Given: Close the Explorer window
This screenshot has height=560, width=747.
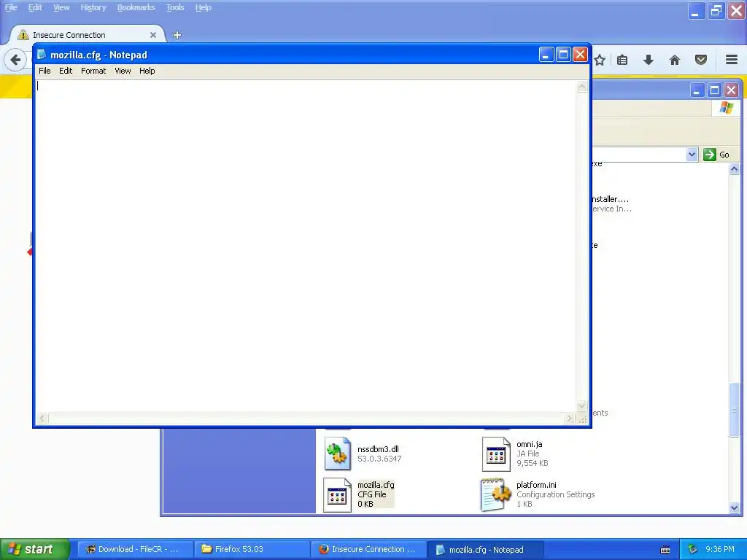Looking at the screenshot, I should pos(731,90).
